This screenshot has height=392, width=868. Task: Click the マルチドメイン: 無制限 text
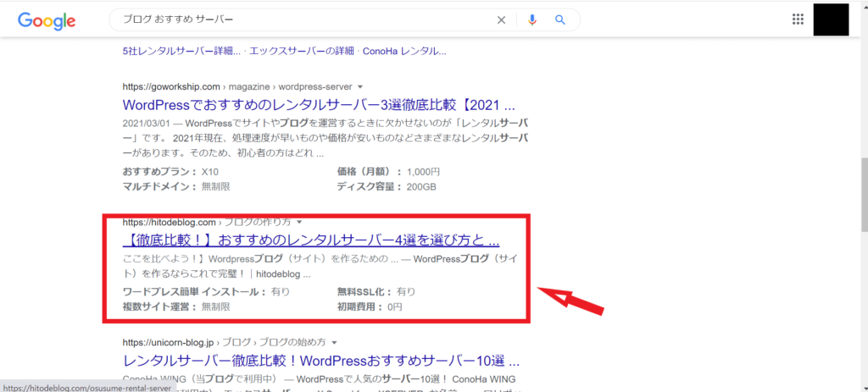tap(176, 187)
